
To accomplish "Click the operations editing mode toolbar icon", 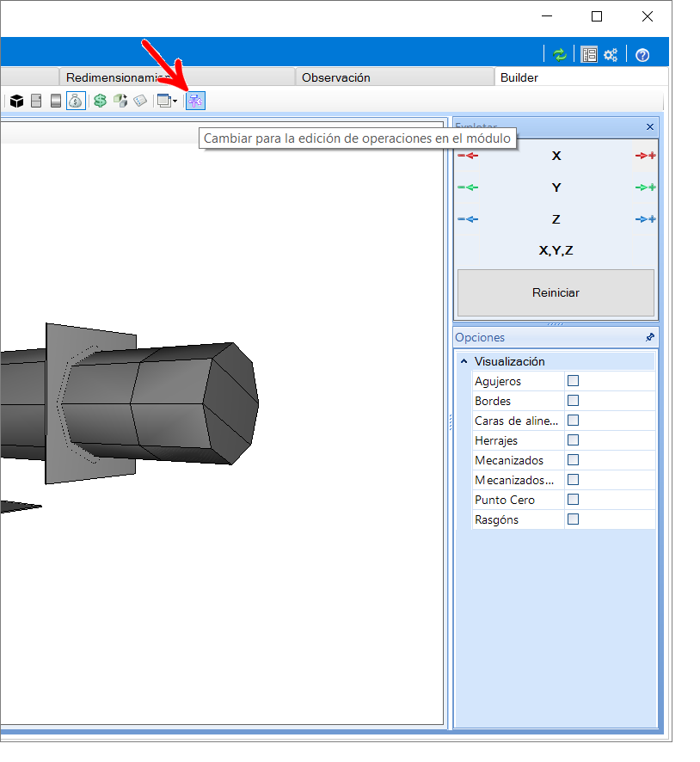I will (x=195, y=101).
